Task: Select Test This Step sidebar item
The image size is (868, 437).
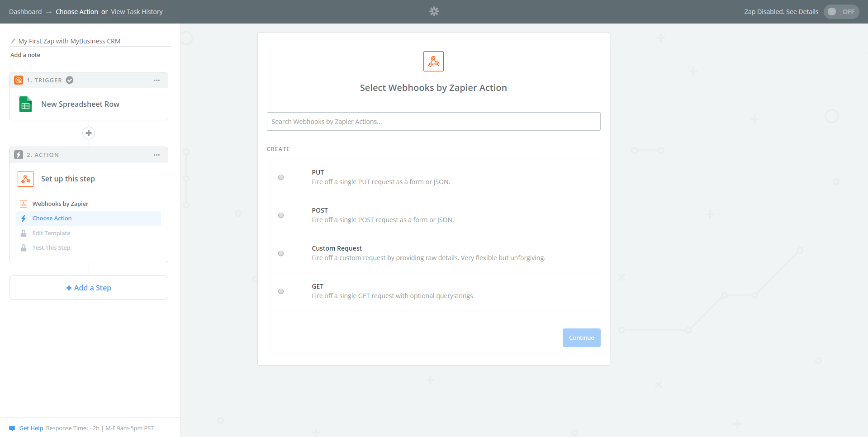Action: (x=51, y=248)
